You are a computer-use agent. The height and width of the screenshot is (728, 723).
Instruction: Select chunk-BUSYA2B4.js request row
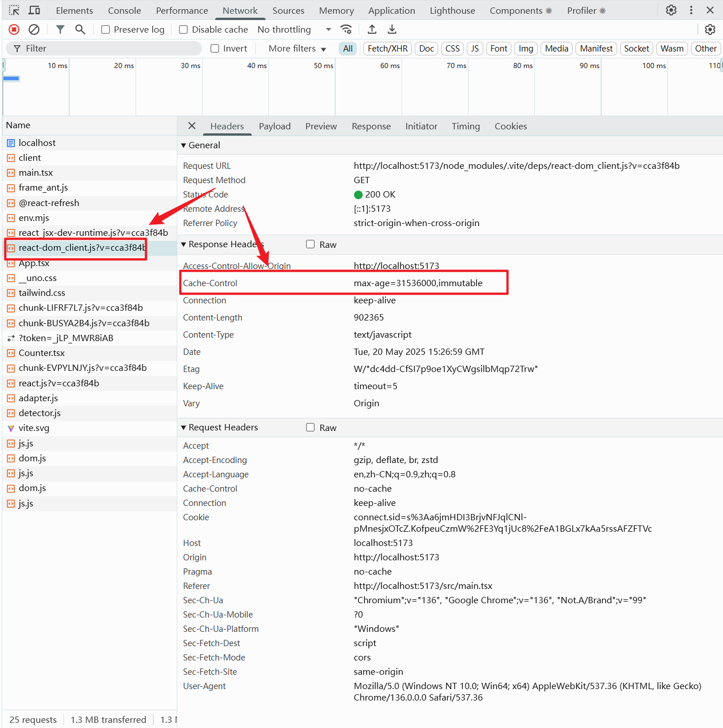point(90,323)
